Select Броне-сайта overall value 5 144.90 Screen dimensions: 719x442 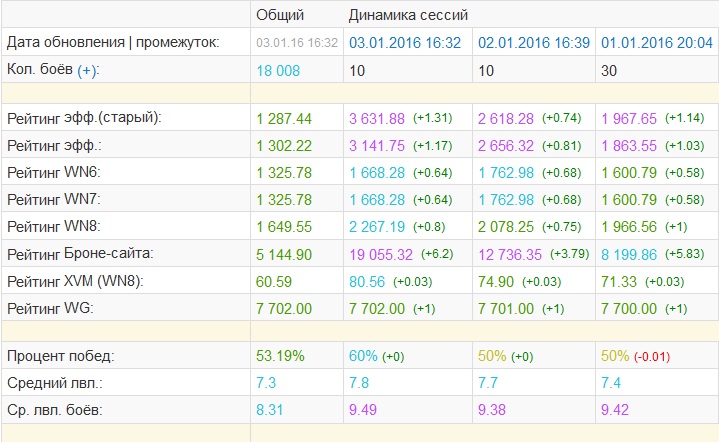point(284,254)
